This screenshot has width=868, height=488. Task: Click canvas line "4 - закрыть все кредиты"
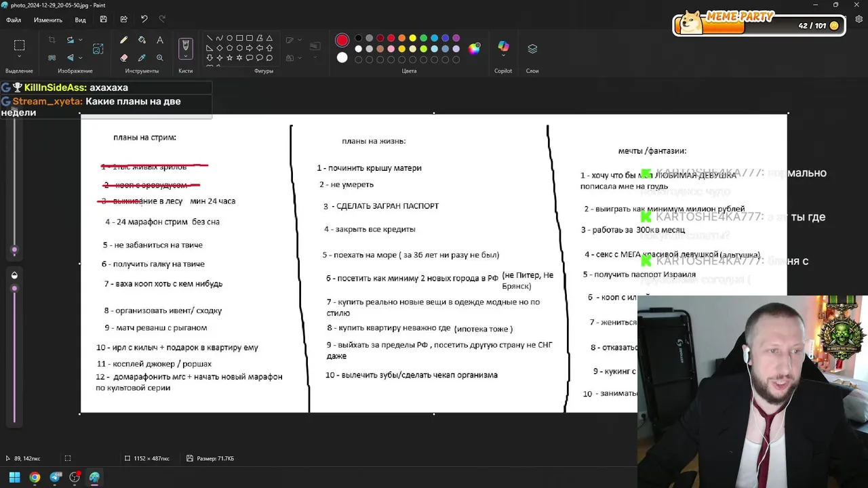click(x=370, y=229)
